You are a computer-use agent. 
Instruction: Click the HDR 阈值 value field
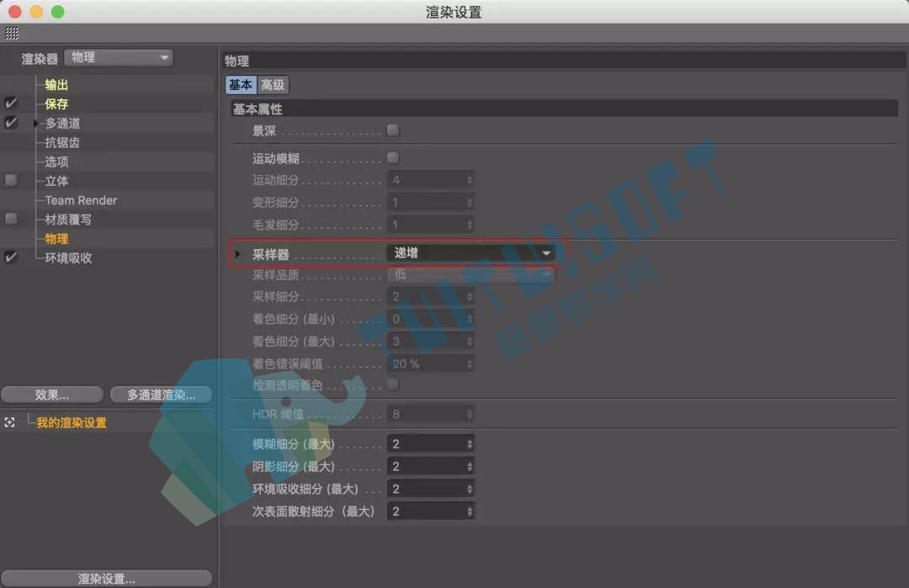pos(431,414)
